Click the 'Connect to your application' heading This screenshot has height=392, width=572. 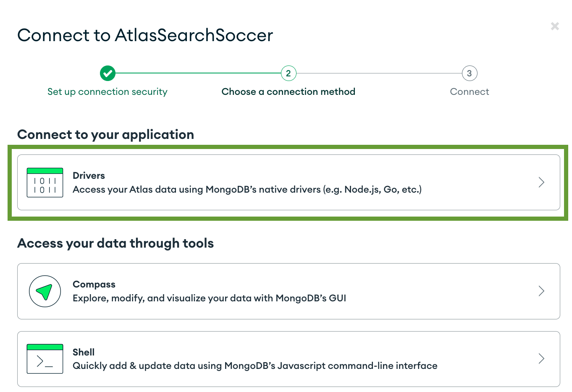pyautogui.click(x=106, y=135)
